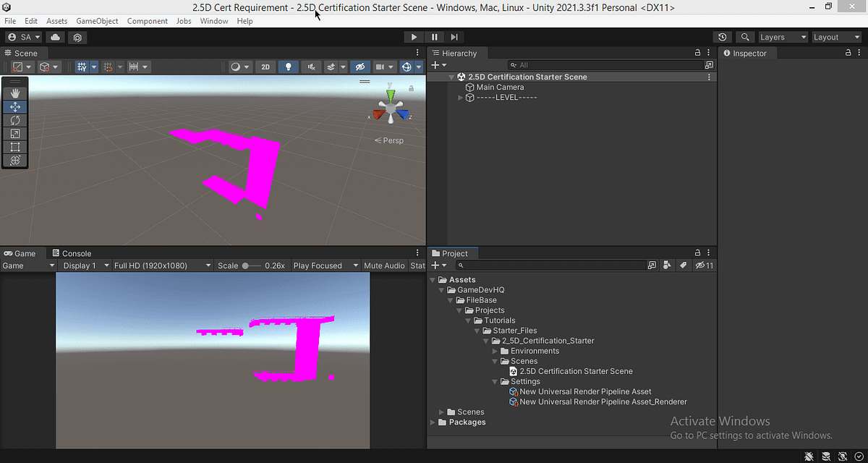Screen dimensions: 868x463
Task: Toggle 2D view mode in the Scene toolbar
Action: pyautogui.click(x=265, y=66)
